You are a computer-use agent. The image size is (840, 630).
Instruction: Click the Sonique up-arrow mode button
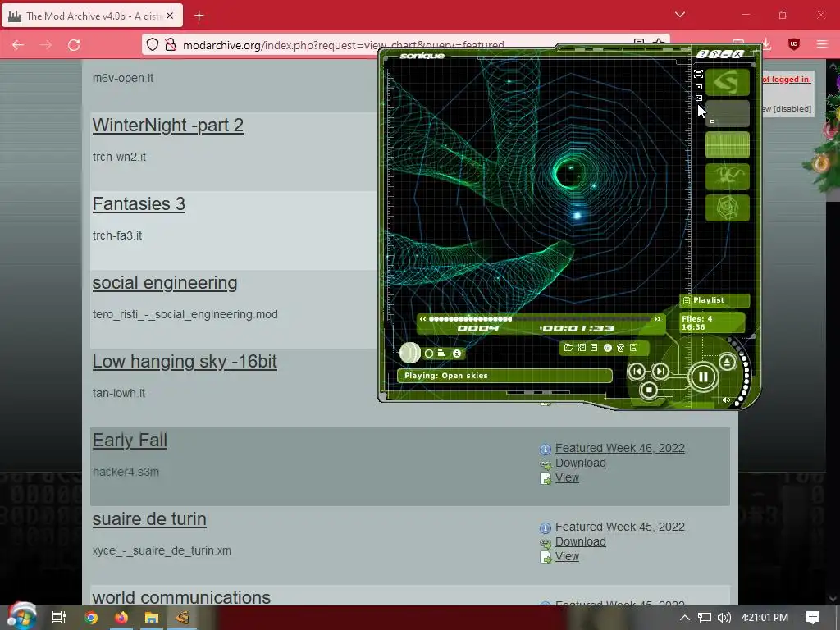coord(714,54)
